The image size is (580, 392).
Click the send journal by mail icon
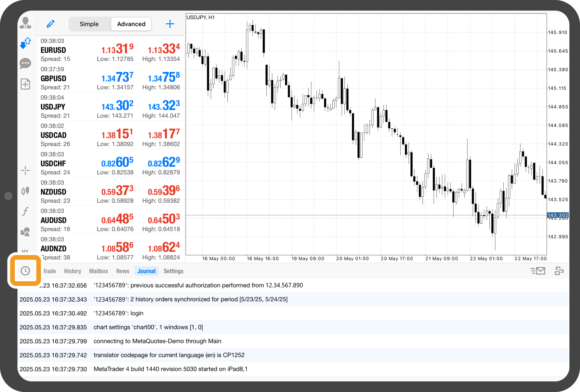538,271
